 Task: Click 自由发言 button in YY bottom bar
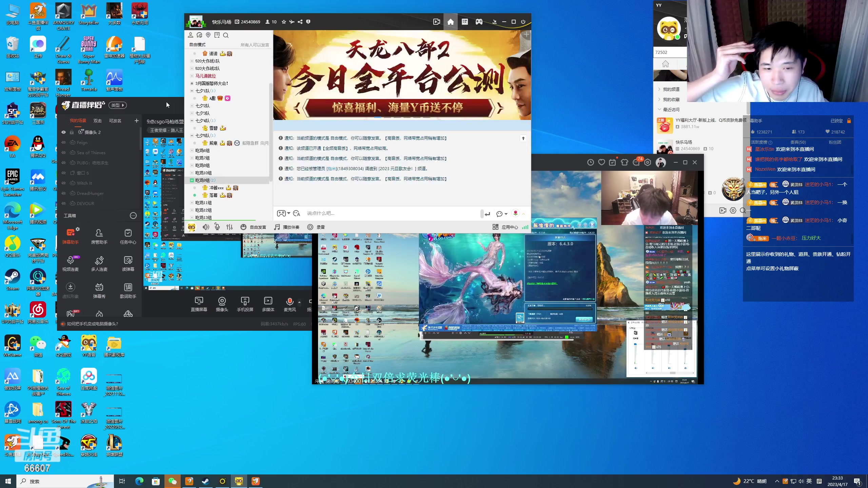253,227
